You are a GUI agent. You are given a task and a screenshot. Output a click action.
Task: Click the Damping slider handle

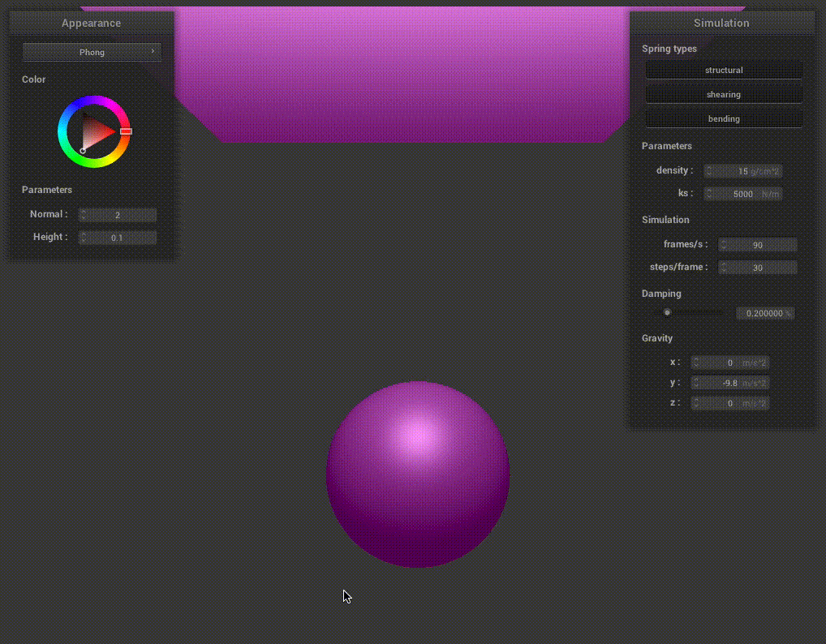667,312
